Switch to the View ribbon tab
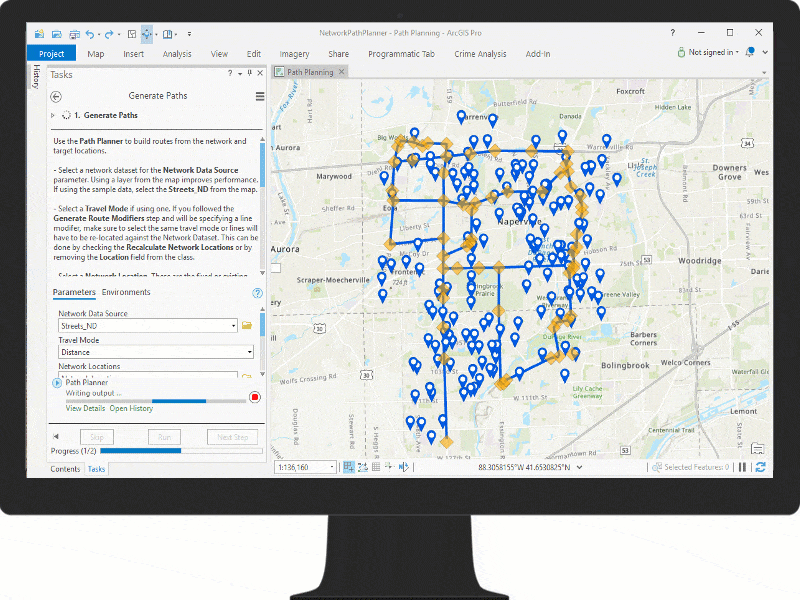 point(219,54)
